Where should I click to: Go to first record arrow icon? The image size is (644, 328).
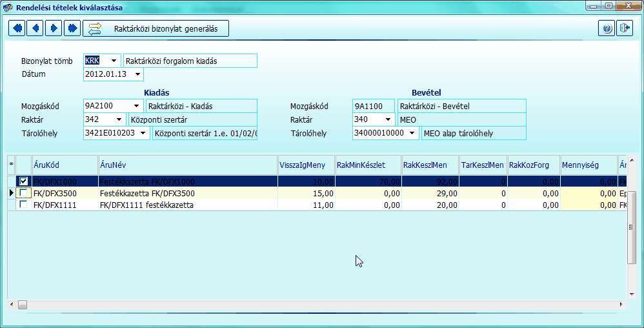point(17,28)
